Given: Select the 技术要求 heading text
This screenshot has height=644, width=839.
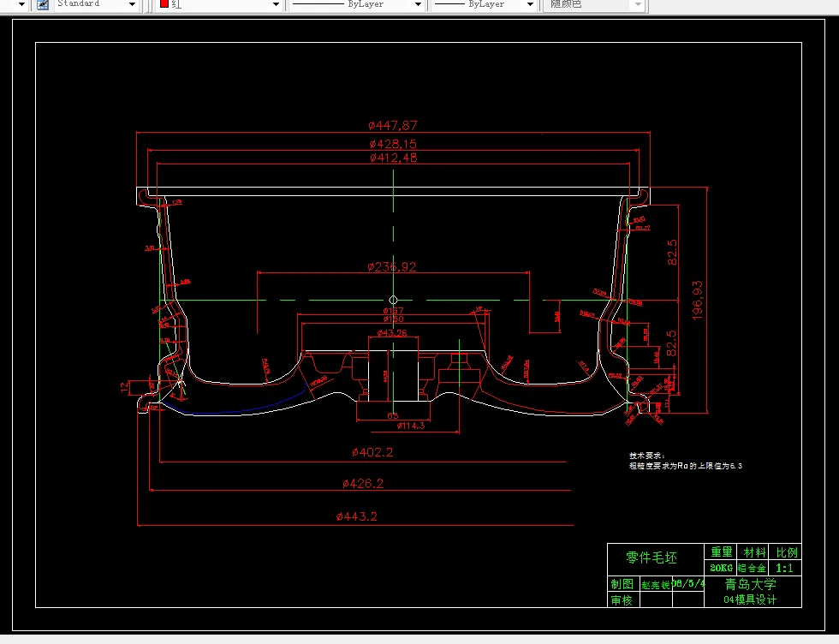Looking at the screenshot, I should click(x=646, y=456).
